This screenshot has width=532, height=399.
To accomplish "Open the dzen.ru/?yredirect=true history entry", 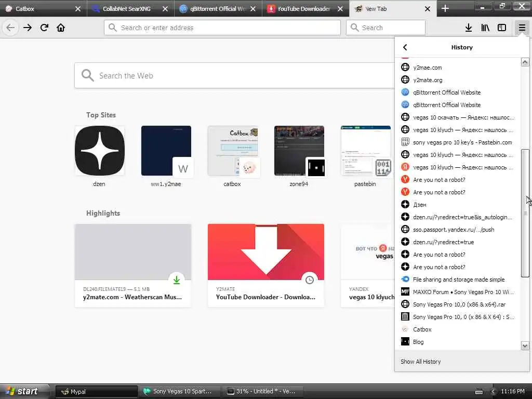I will 458,242.
